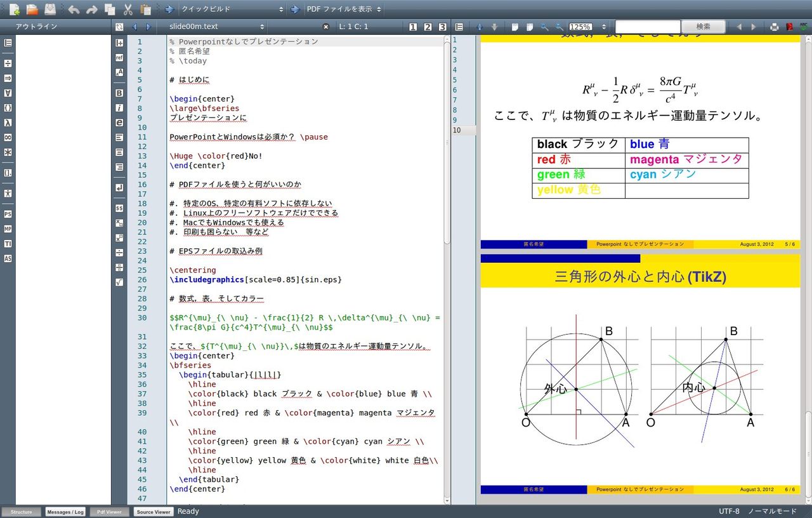The height and width of the screenshot is (518, 812).
Task: Open the TikZ commands TI panel
Action: 8,244
